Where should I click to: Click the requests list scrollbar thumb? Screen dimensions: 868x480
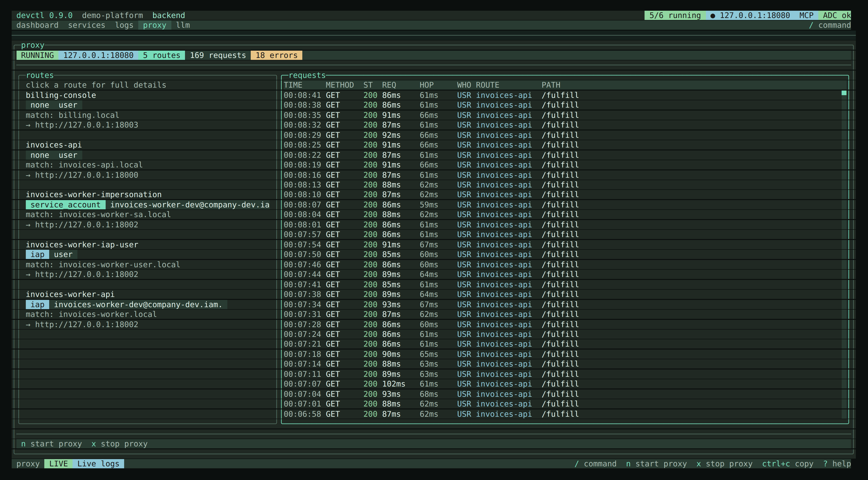point(844,93)
